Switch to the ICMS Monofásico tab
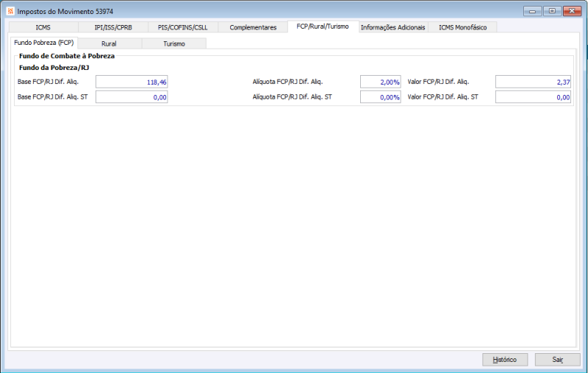 463,27
